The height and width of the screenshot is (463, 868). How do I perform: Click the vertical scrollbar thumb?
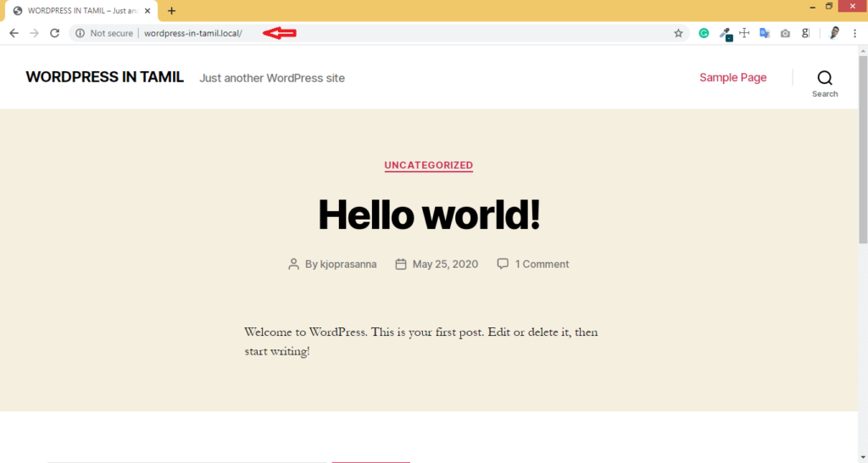(863, 149)
